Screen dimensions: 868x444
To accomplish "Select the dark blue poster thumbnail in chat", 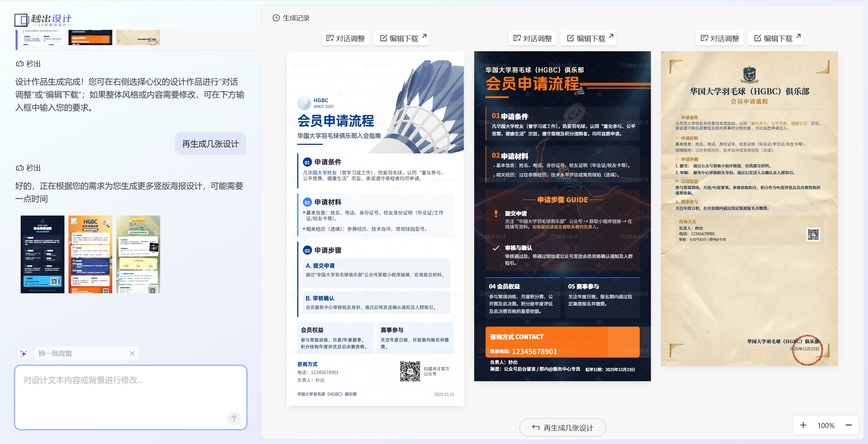I will [x=42, y=254].
